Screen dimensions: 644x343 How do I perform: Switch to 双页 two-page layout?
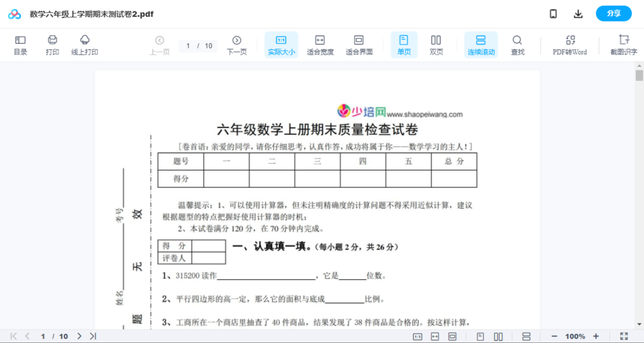436,45
